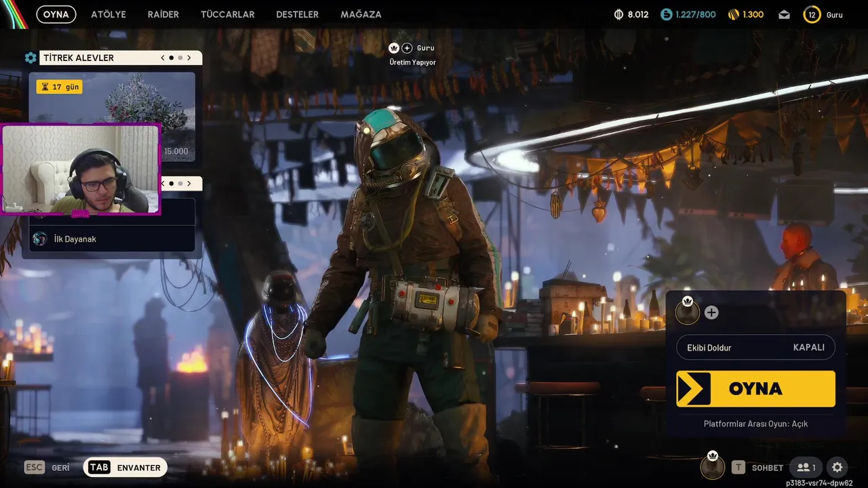Click the Guru username next to level ring
The image size is (868, 488).
click(835, 14)
